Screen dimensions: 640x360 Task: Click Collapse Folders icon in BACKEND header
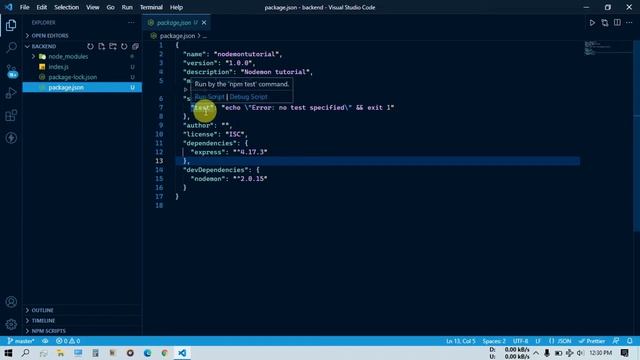[135, 46]
